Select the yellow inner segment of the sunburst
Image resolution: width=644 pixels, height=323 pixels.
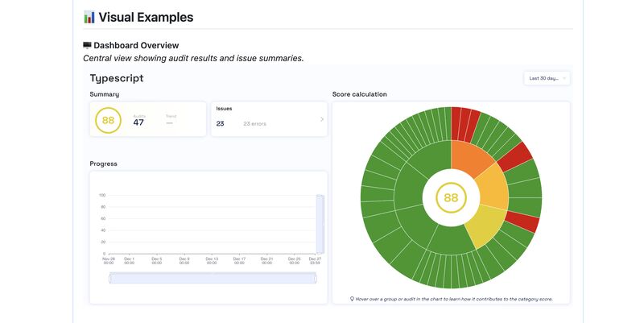point(484,226)
